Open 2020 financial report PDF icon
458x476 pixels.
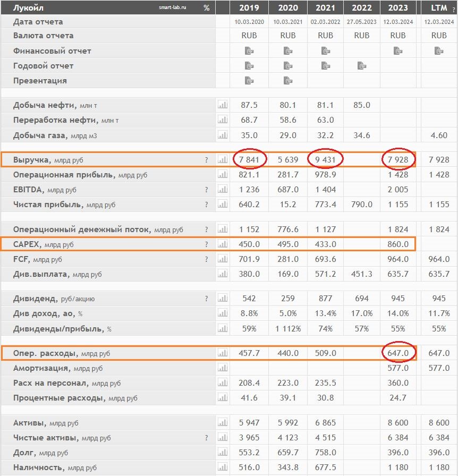[x=287, y=50]
